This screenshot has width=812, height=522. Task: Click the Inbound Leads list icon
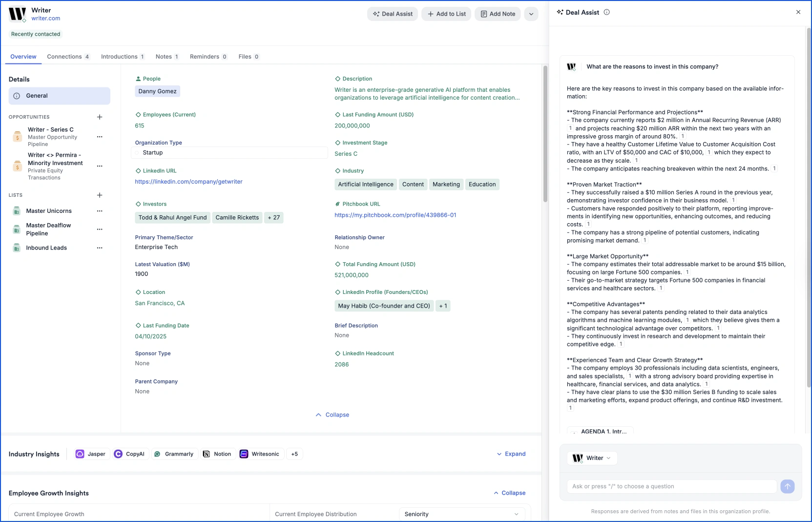16,248
